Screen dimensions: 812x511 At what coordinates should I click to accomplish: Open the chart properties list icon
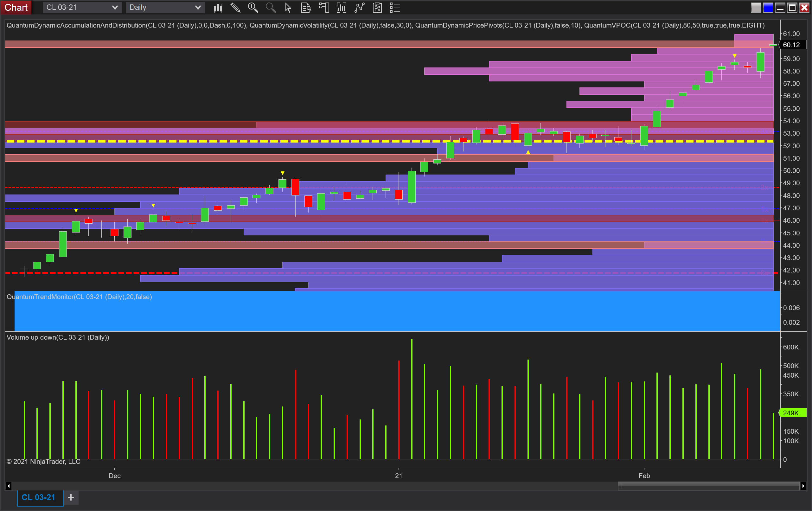(395, 7)
